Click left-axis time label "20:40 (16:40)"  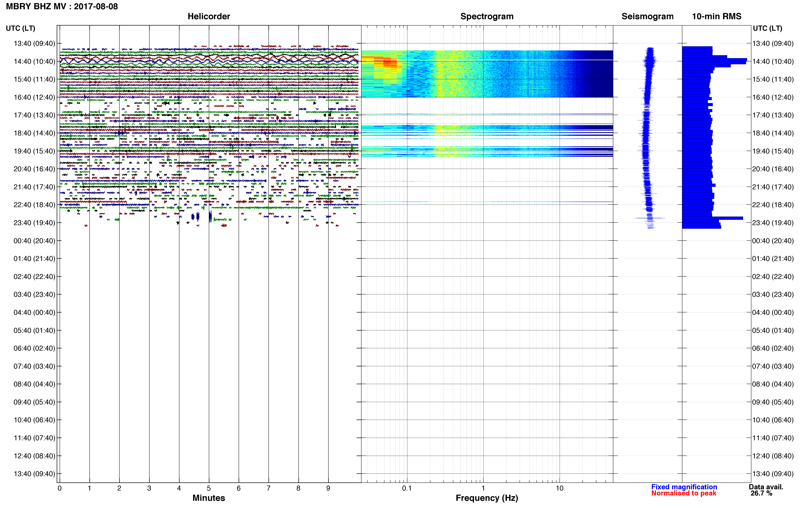click(34, 169)
